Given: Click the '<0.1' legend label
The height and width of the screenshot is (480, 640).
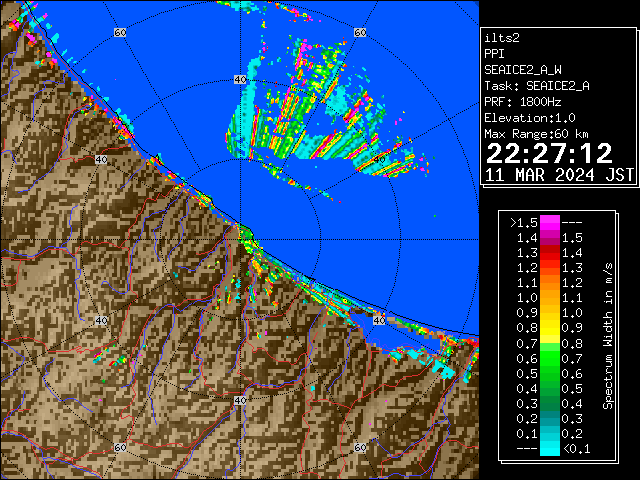Looking at the screenshot, I should 576,449.
